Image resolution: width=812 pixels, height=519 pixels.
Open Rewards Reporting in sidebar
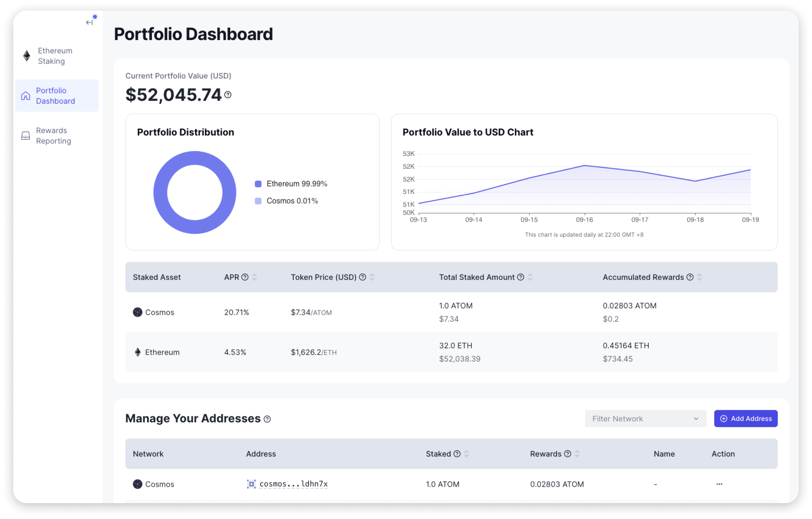(57, 136)
